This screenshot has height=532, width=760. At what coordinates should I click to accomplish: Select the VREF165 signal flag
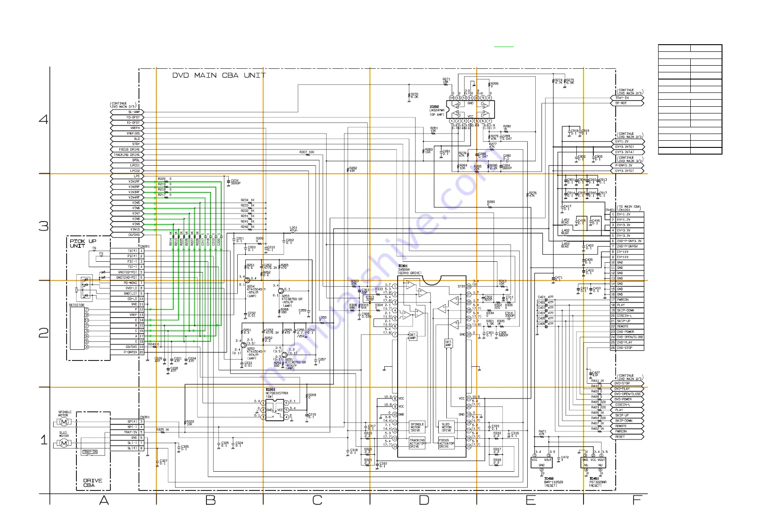click(127, 134)
